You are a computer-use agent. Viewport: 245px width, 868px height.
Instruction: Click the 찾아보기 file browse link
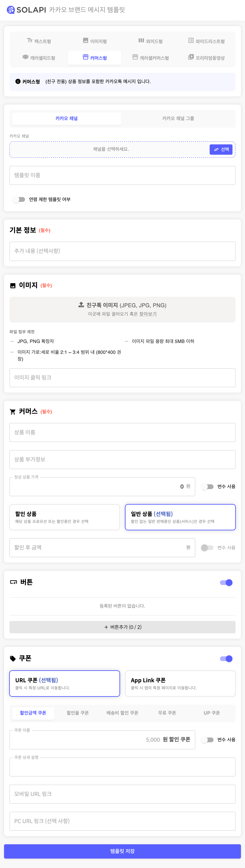[x=148, y=314]
